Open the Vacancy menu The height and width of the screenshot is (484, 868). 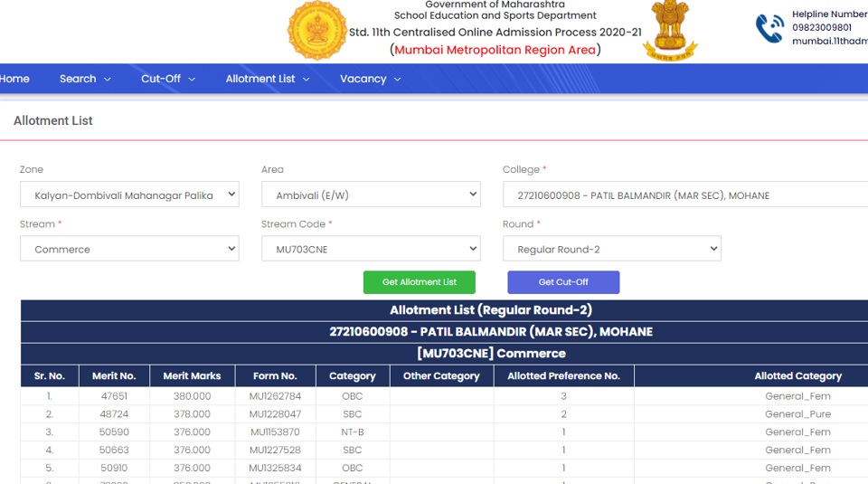tap(370, 79)
